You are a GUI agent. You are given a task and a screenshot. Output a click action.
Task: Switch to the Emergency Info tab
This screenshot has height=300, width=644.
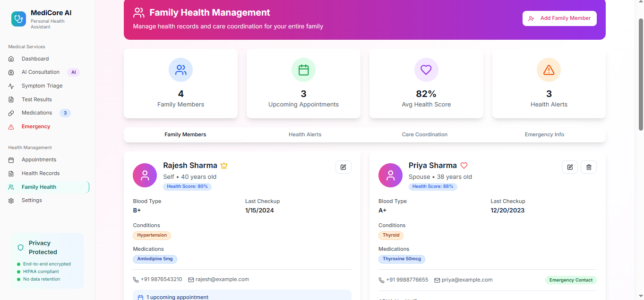(544, 135)
